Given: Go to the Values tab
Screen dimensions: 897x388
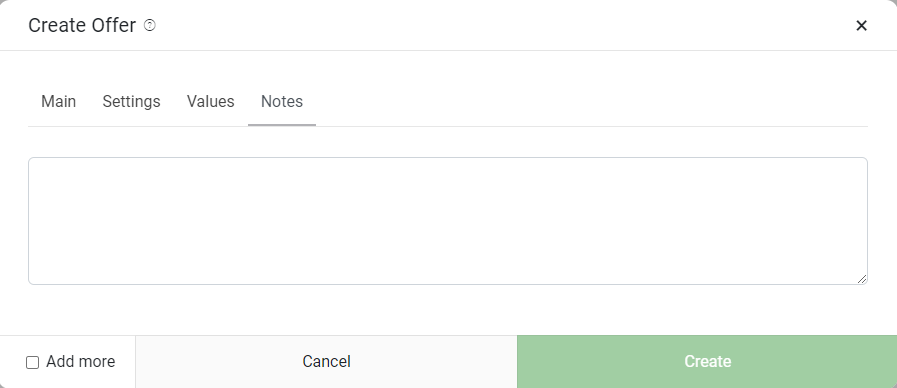Looking at the screenshot, I should tap(211, 102).
